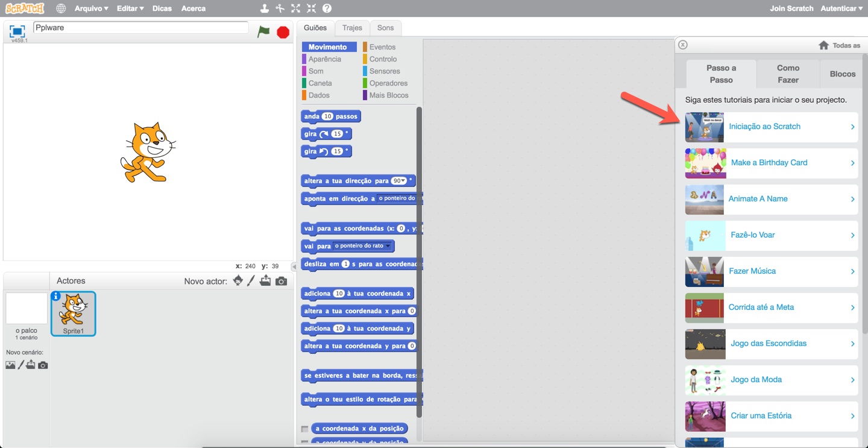Open the Jogo da Moda tutorial
Image resolution: width=868 pixels, height=448 pixels.
coord(772,380)
